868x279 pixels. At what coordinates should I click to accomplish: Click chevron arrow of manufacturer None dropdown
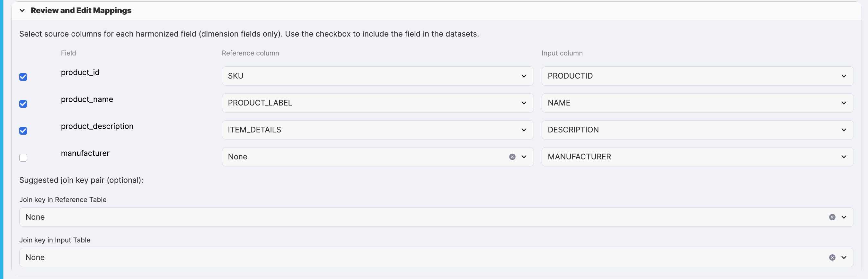(524, 157)
